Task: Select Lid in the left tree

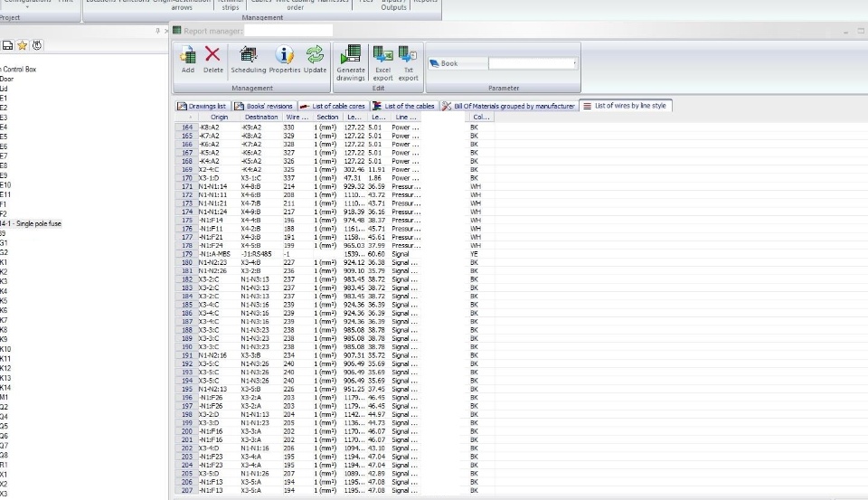Action: 4,89
